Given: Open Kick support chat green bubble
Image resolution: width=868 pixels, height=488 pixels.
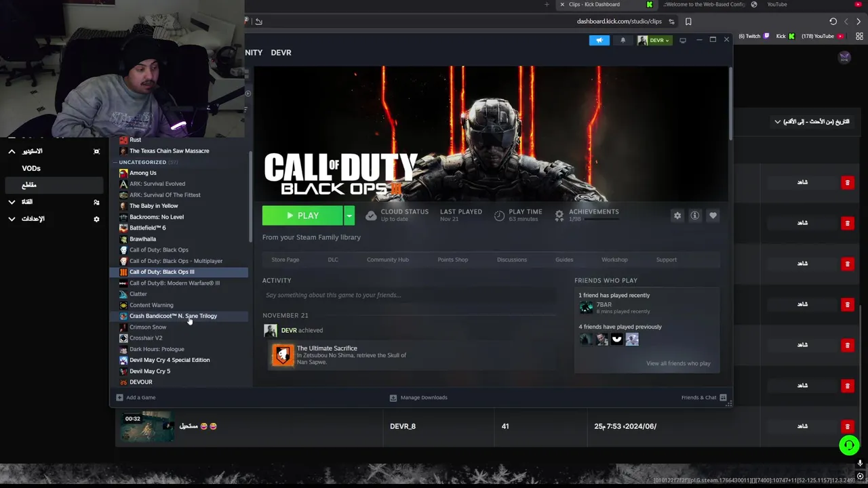Looking at the screenshot, I should pyautogui.click(x=849, y=445).
